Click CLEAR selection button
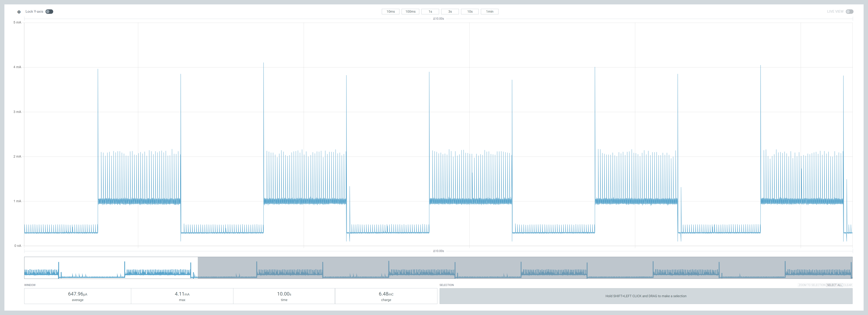The image size is (868, 315). click(x=847, y=285)
